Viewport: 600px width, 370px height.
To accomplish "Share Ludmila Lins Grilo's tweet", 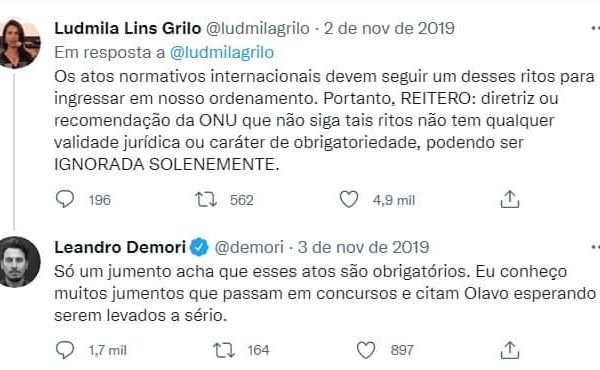I will pos(510,199).
